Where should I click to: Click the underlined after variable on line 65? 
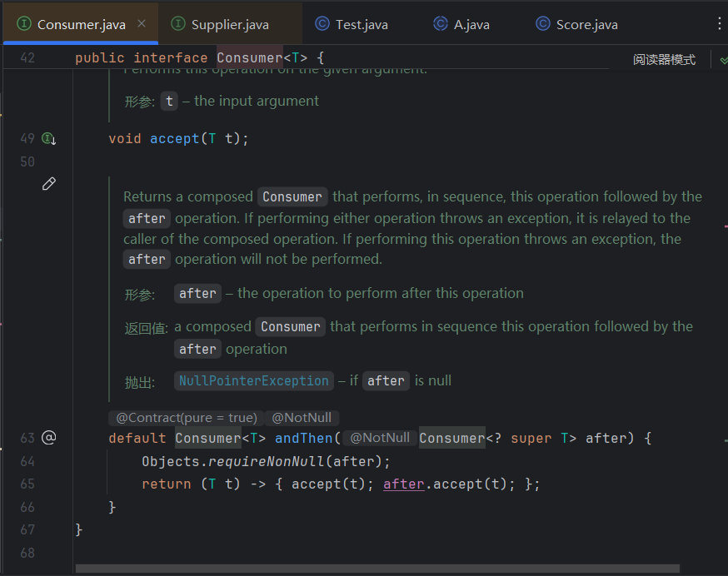pos(404,484)
